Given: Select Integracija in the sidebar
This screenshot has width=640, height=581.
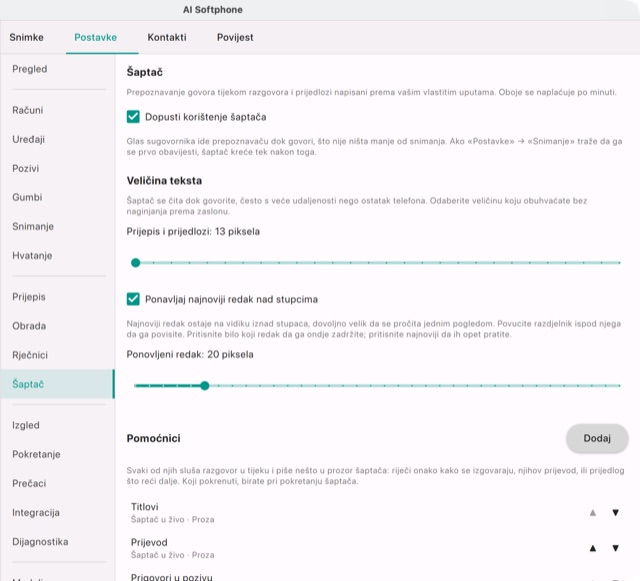Looking at the screenshot, I should [x=57, y=512].
